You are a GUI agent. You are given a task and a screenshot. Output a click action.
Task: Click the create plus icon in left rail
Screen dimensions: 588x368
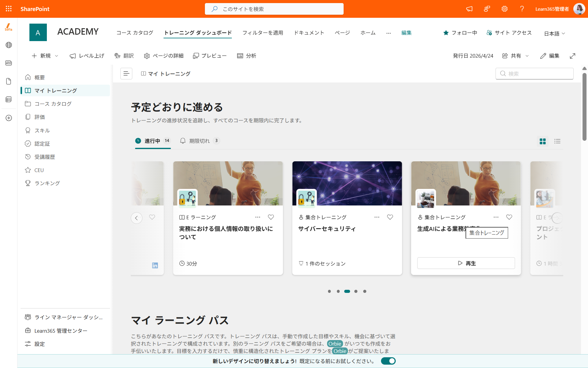pyautogui.click(x=9, y=118)
